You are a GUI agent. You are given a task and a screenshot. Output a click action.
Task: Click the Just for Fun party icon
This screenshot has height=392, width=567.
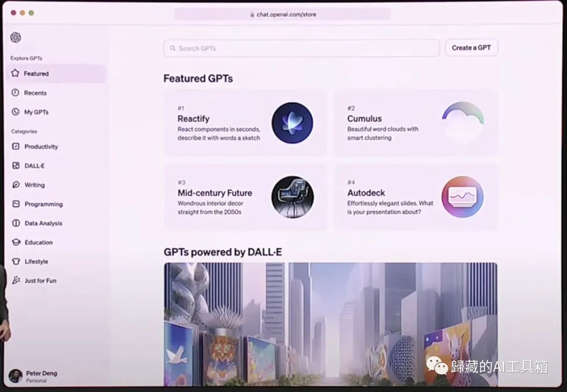pos(16,280)
